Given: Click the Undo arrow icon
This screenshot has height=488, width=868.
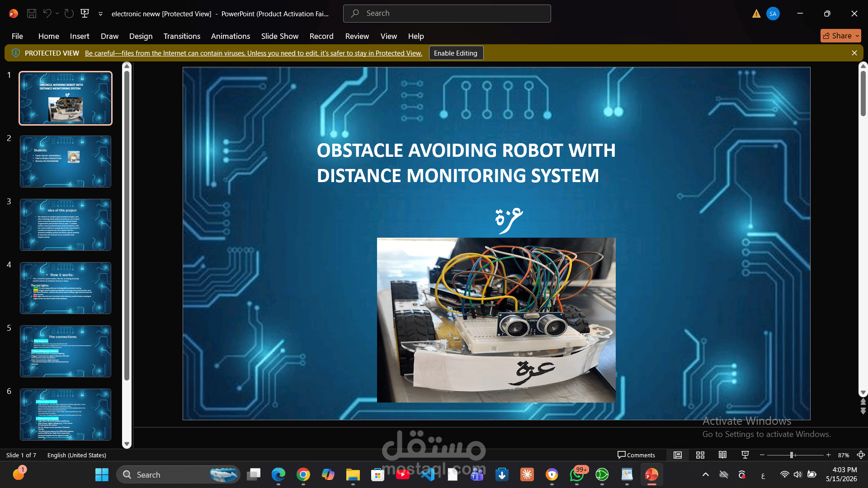Looking at the screenshot, I should [x=47, y=14].
